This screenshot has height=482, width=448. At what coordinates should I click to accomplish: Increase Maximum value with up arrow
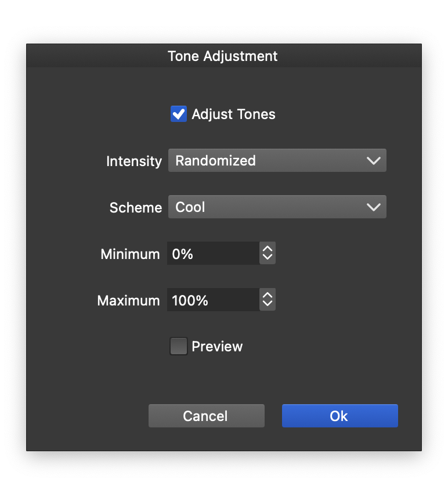(x=267, y=296)
